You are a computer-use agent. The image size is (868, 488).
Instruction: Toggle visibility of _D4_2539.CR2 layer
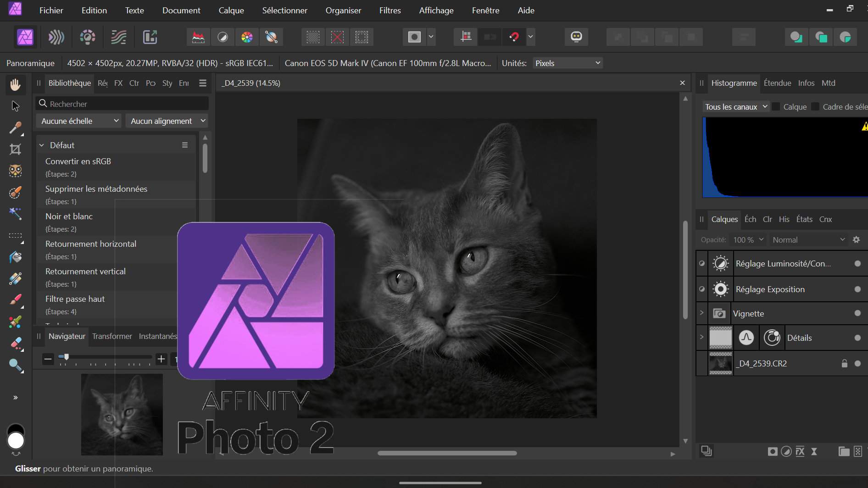857,363
